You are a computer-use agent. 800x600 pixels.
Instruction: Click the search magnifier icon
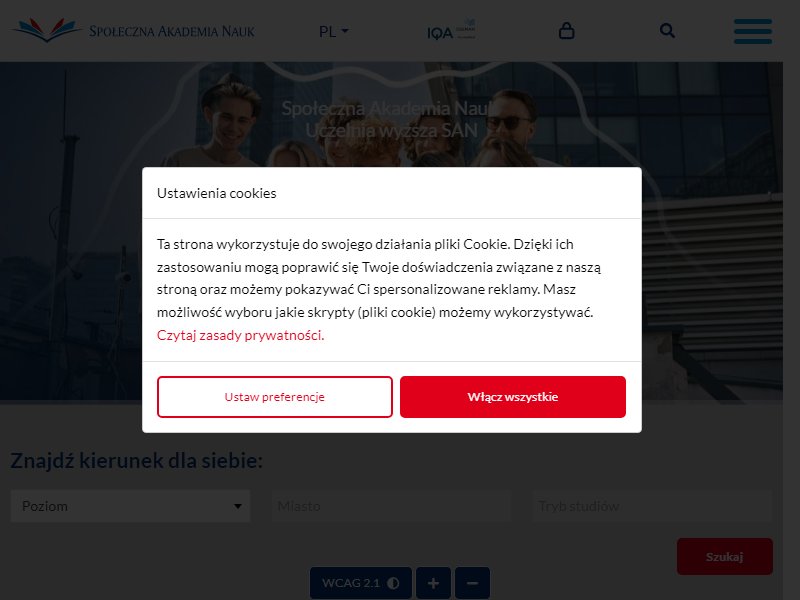[x=667, y=31]
